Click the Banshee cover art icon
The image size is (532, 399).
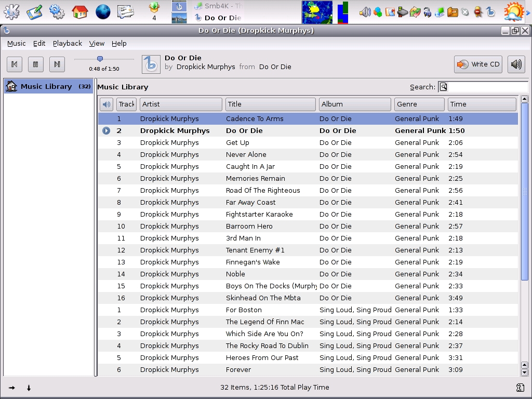tap(151, 64)
